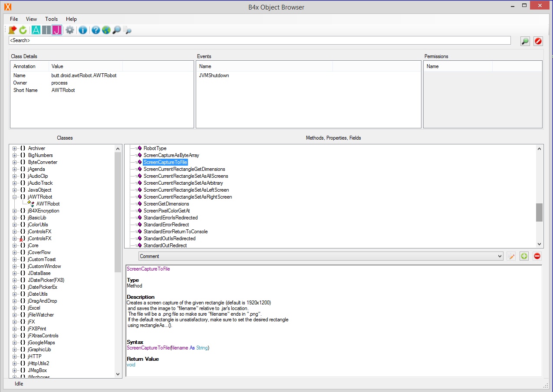The width and height of the screenshot is (553, 392).
Task: Click inside the Search input field
Action: (260, 40)
